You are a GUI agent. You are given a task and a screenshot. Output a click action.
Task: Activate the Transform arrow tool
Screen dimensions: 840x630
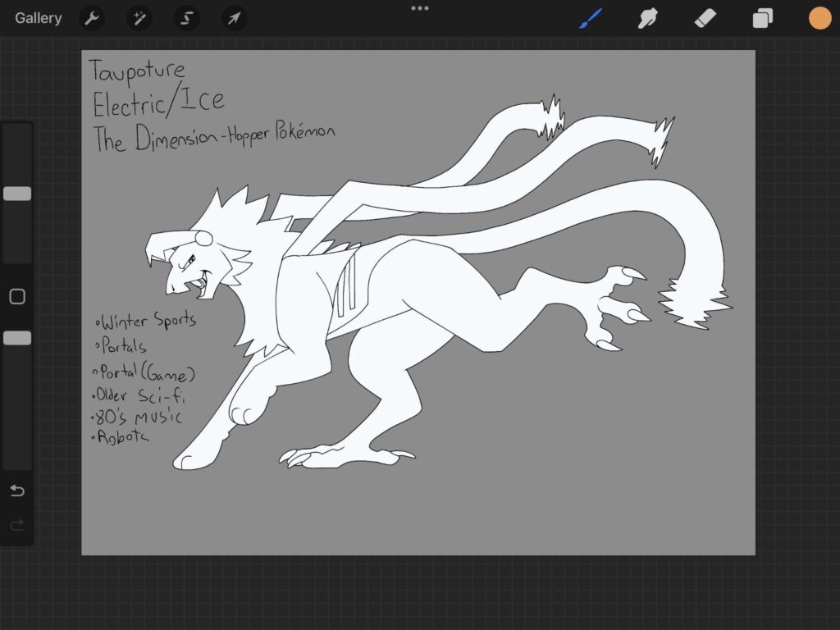tap(234, 18)
